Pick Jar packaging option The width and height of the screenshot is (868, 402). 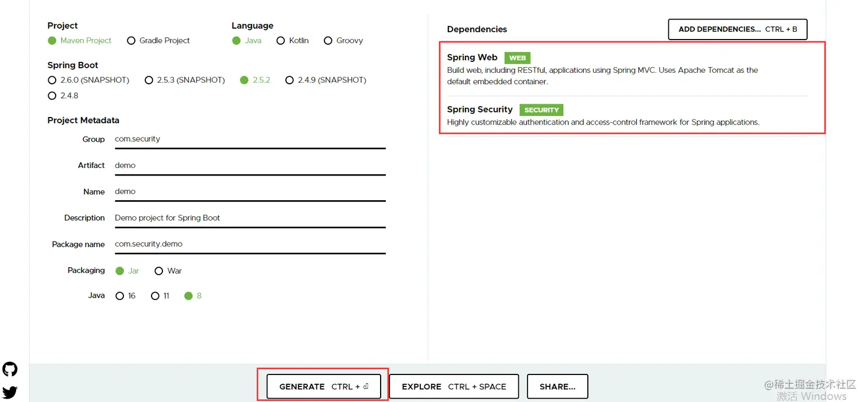point(127,271)
